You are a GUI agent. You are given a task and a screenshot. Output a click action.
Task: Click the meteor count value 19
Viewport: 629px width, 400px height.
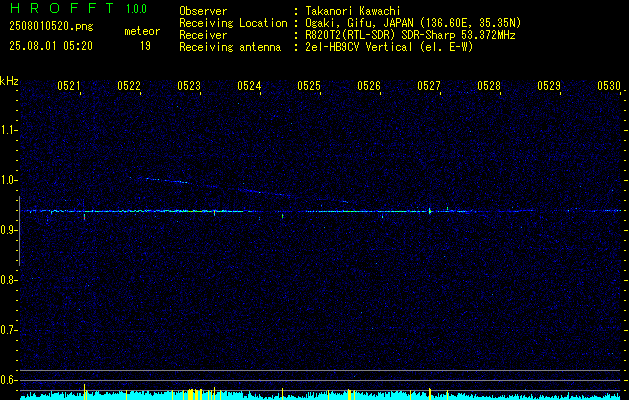(145, 46)
